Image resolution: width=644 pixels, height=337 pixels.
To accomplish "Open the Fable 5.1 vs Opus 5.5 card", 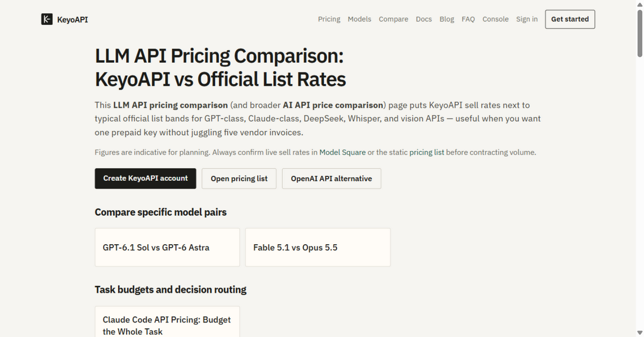I will (x=318, y=247).
